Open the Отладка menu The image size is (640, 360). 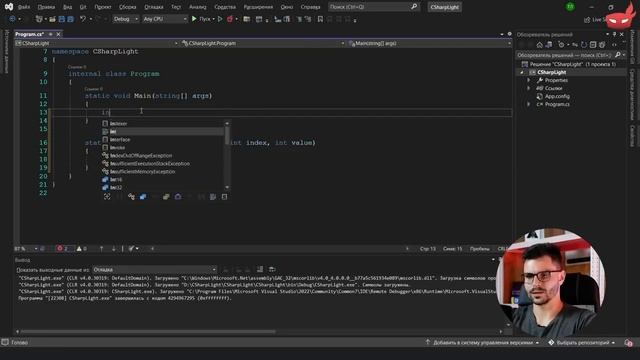[153, 7]
